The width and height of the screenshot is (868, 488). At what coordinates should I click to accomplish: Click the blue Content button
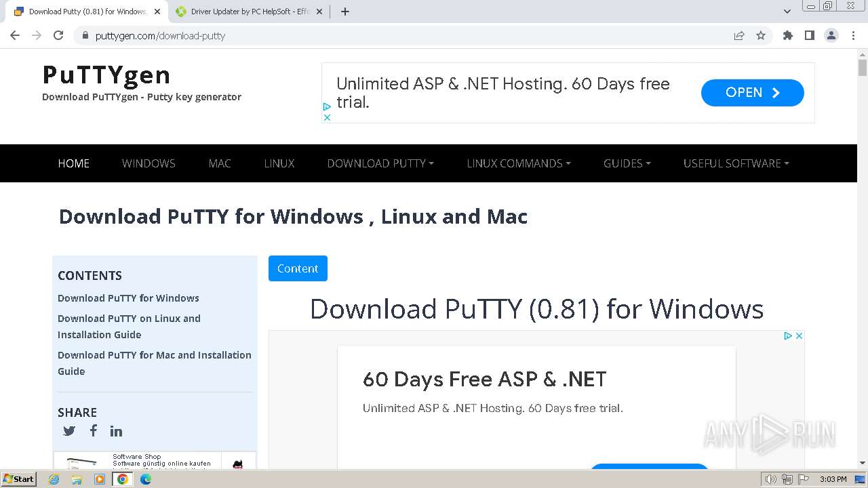[x=298, y=268]
